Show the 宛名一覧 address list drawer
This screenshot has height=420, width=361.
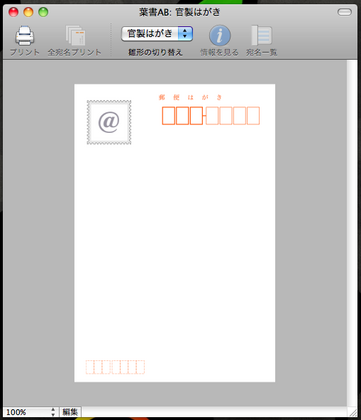pos(262,36)
